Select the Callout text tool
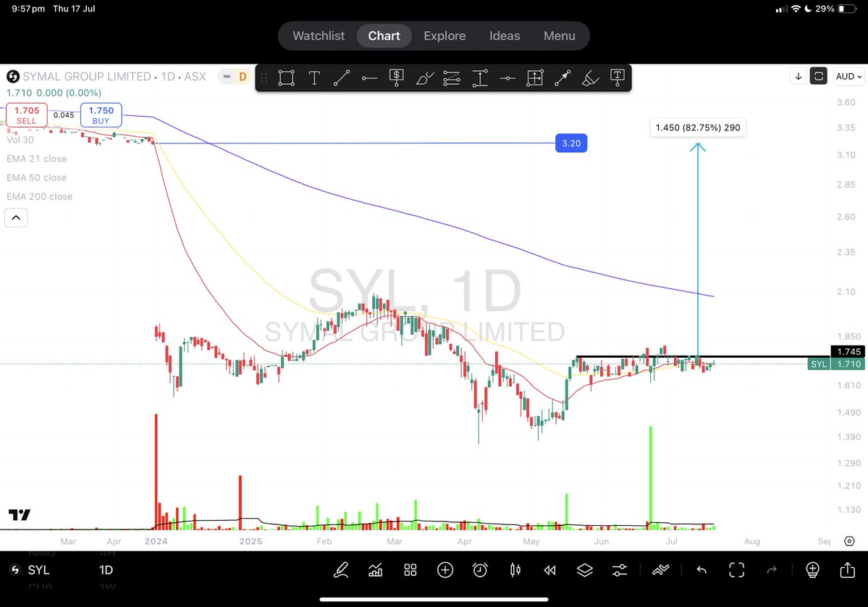Viewport: 868px width, 607px height. tap(618, 78)
